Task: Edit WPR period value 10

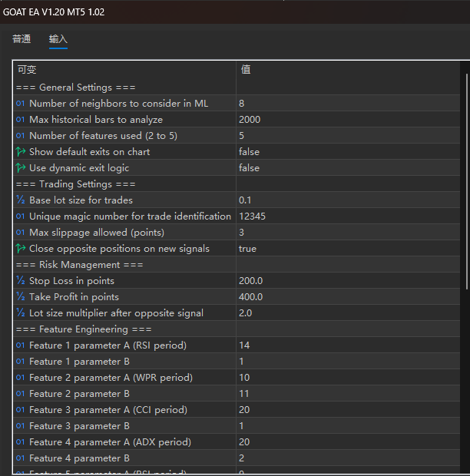Action: pyautogui.click(x=348, y=377)
